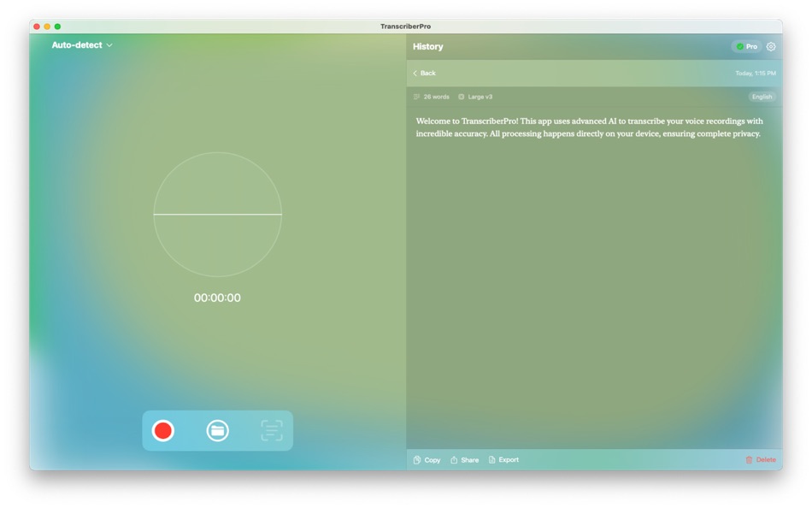812x508 pixels.
Task: Click the 26 words count label
Action: [x=433, y=97]
